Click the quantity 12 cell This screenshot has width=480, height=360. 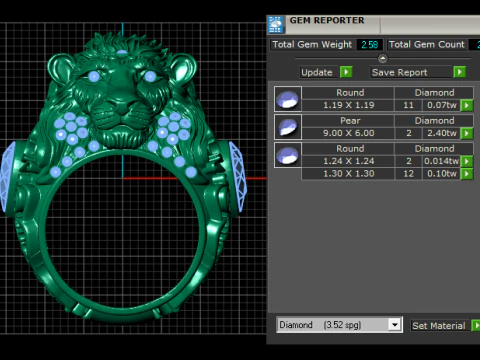[408, 174]
